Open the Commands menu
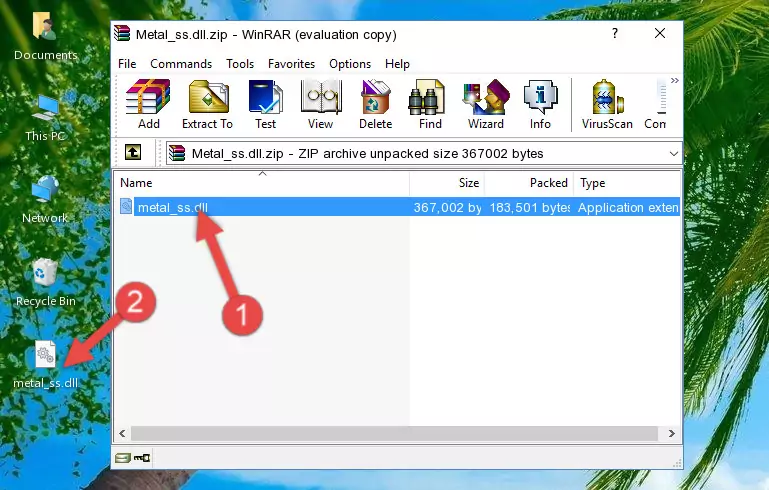This screenshot has height=490, width=769. point(181,64)
